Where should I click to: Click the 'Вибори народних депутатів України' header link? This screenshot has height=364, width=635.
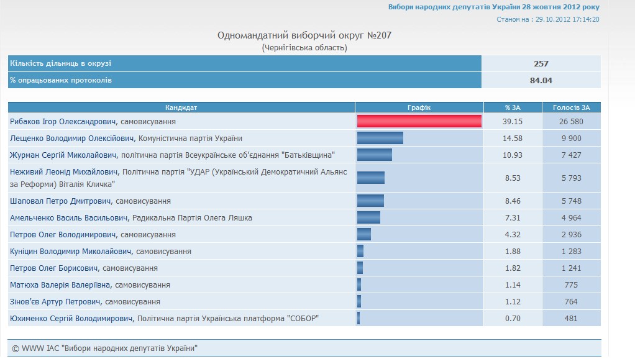click(x=494, y=7)
